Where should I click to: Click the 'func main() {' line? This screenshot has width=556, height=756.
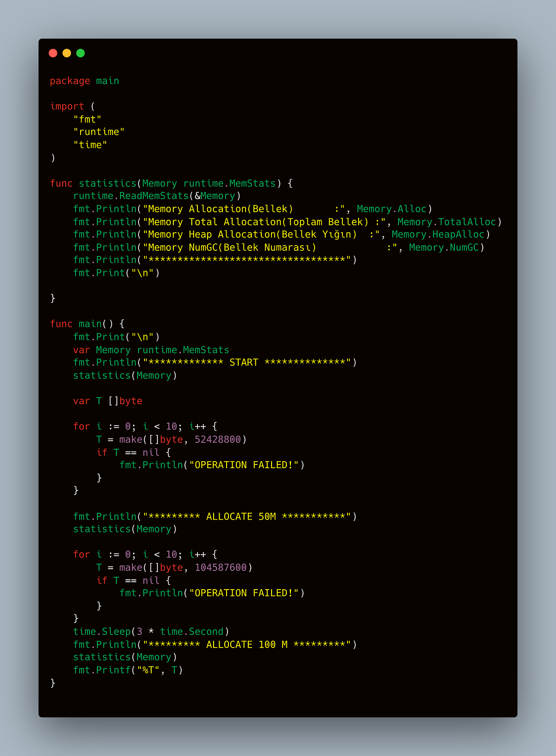pyautogui.click(x=87, y=324)
